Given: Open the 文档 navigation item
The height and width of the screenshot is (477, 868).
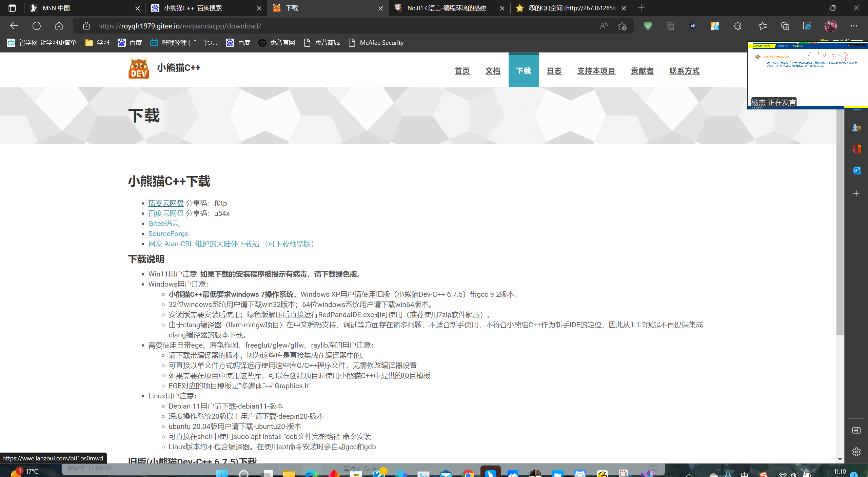Looking at the screenshot, I should (x=493, y=71).
